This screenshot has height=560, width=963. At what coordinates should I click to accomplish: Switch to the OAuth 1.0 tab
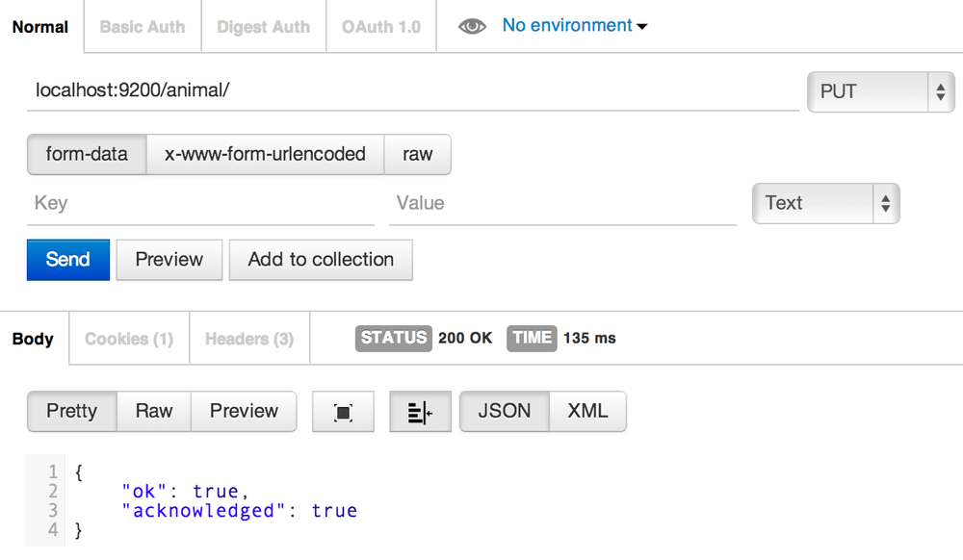click(x=380, y=26)
